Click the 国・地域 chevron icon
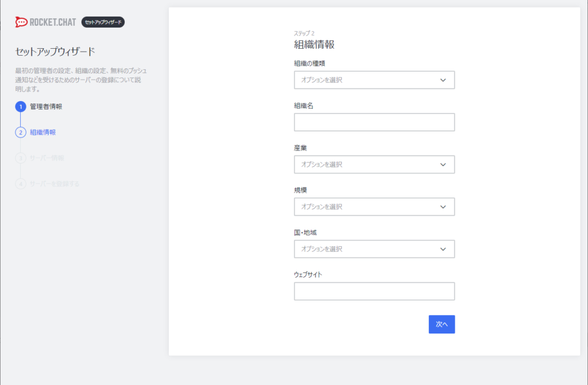 pyautogui.click(x=443, y=249)
